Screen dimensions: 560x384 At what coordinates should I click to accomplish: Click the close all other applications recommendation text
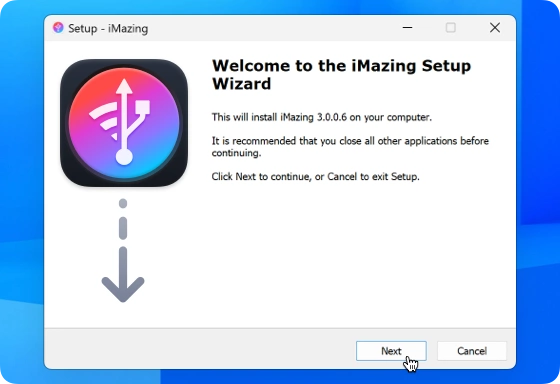coord(350,147)
